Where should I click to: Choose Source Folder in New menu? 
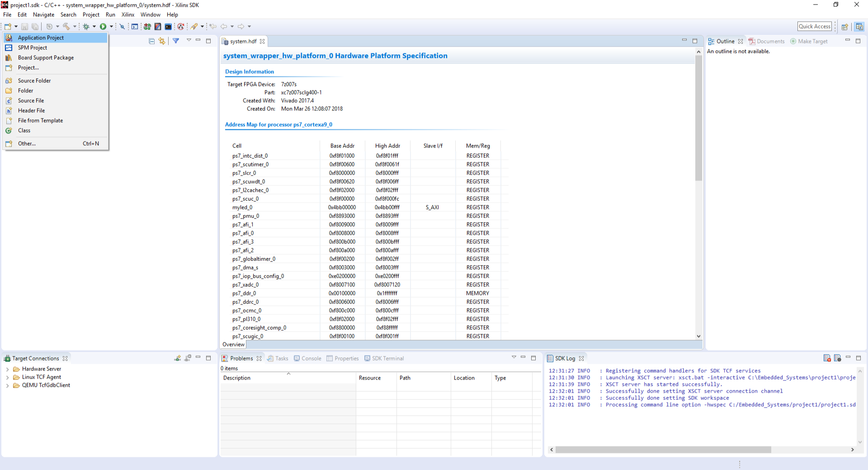(x=56, y=81)
